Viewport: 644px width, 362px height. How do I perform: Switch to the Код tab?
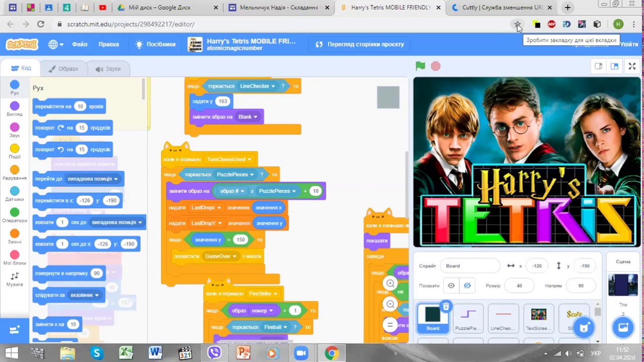click(21, 68)
